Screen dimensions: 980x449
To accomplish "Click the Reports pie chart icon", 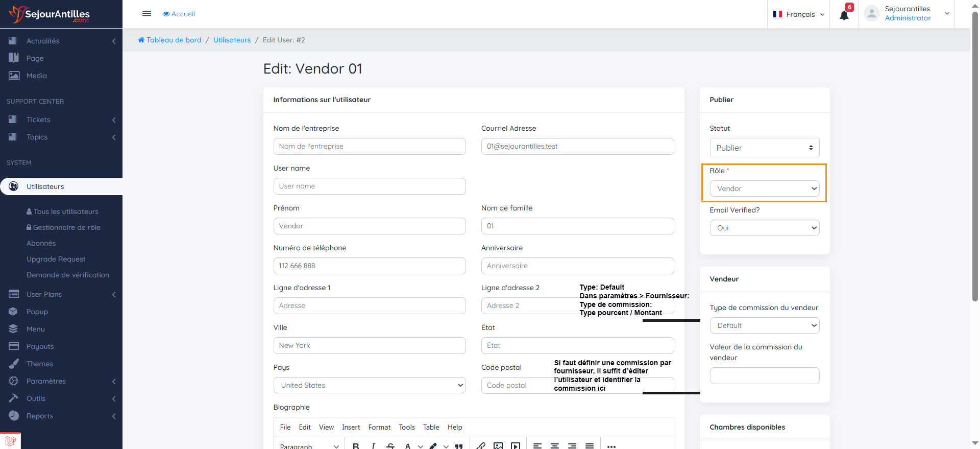I will [x=14, y=416].
